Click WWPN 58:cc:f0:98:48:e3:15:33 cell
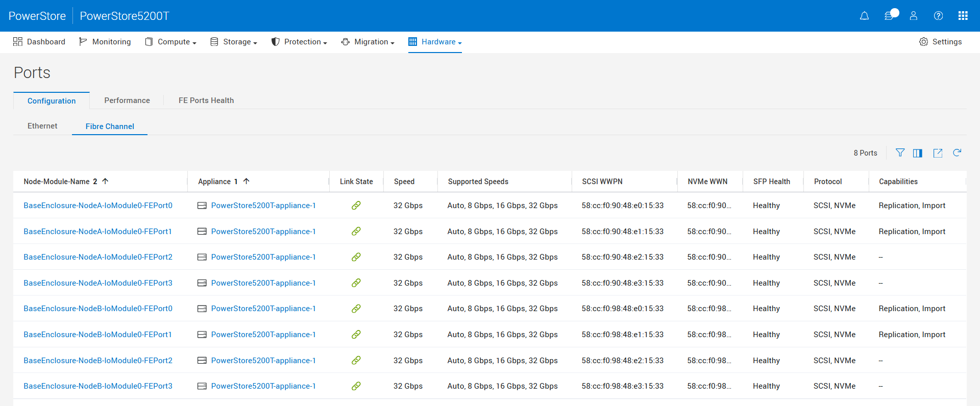Image resolution: width=980 pixels, height=406 pixels. (x=623, y=386)
